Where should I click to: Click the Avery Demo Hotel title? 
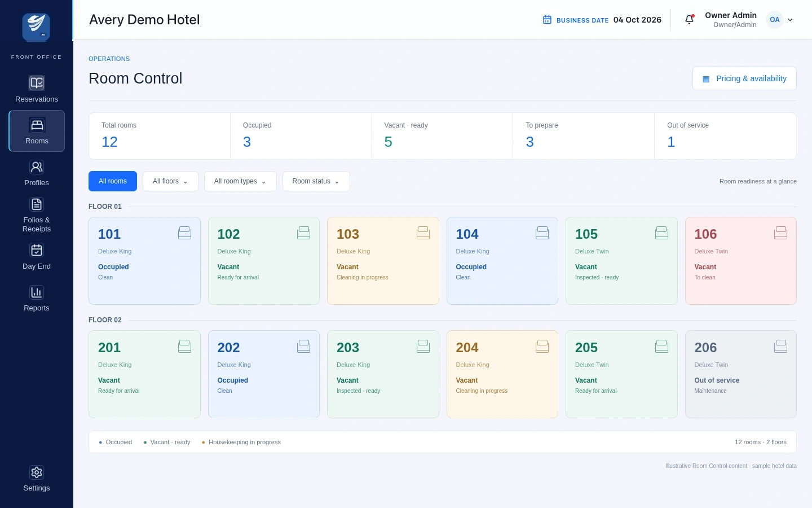coord(144,20)
